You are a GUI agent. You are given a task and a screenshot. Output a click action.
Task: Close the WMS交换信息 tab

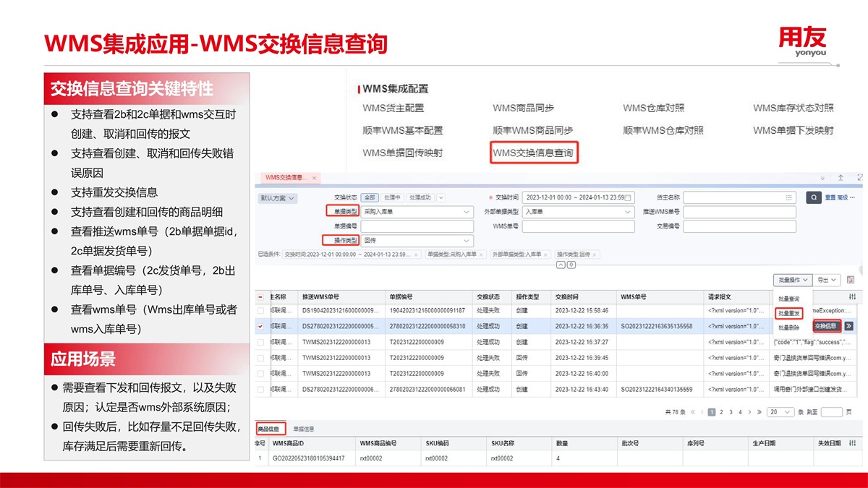(x=315, y=177)
